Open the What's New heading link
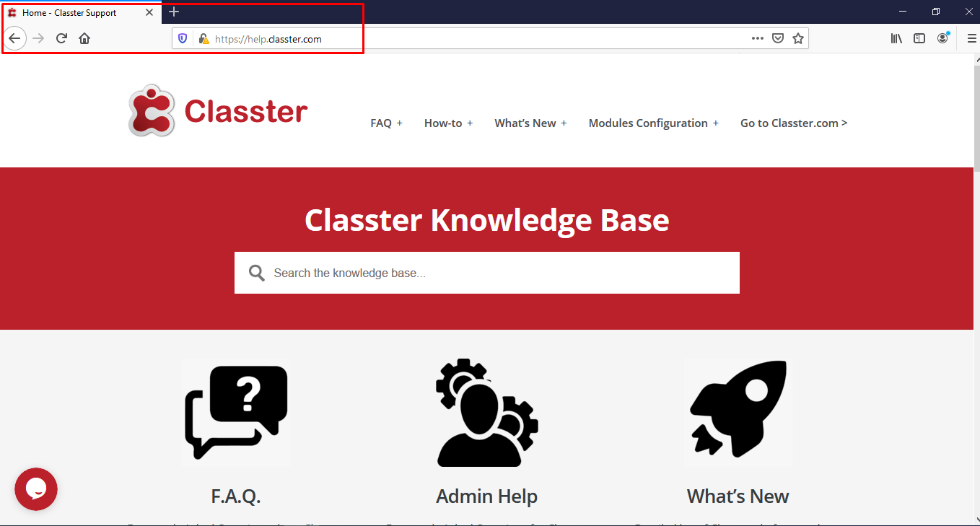This screenshot has height=526, width=980. (x=738, y=496)
